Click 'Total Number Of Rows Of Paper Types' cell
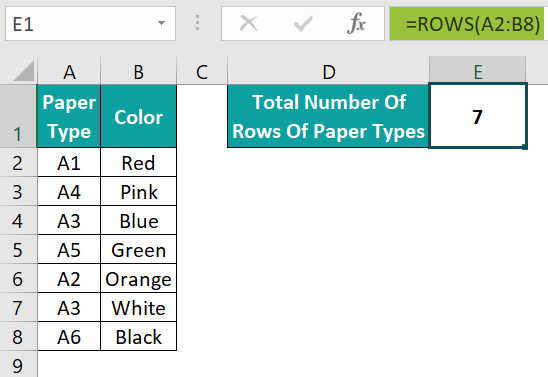 click(x=328, y=116)
